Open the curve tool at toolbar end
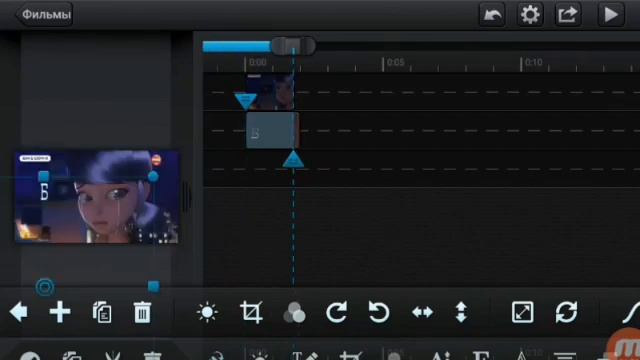Screen dimensions: 640x360 (x=631, y=313)
